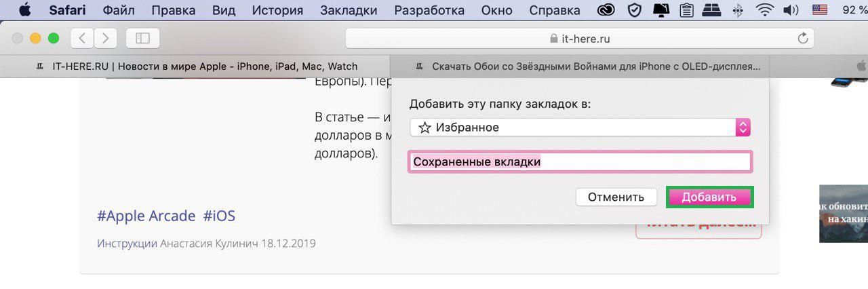
Task: Toggle the sidebar button in the toolbar
Action: [x=142, y=39]
